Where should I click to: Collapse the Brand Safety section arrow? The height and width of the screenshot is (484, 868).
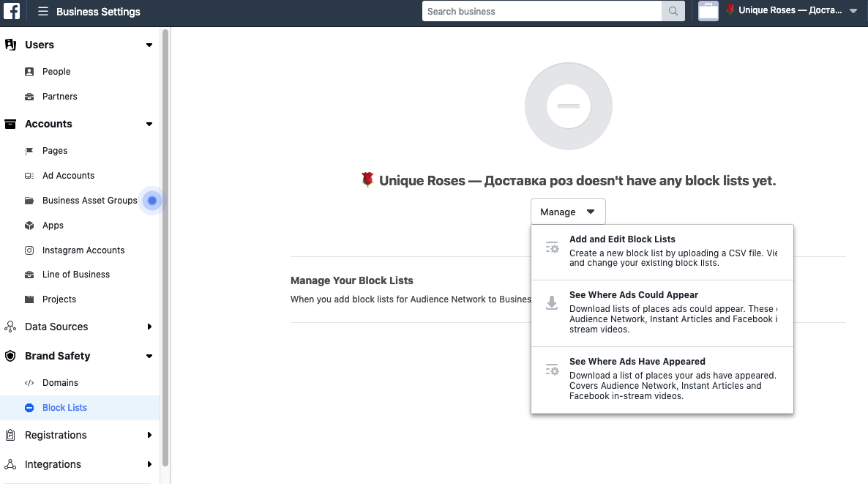(x=149, y=356)
